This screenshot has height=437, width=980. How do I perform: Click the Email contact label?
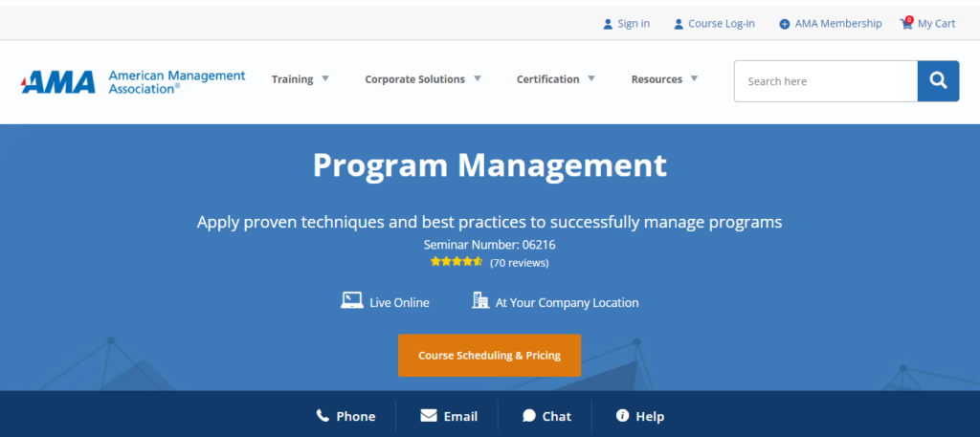pos(460,416)
